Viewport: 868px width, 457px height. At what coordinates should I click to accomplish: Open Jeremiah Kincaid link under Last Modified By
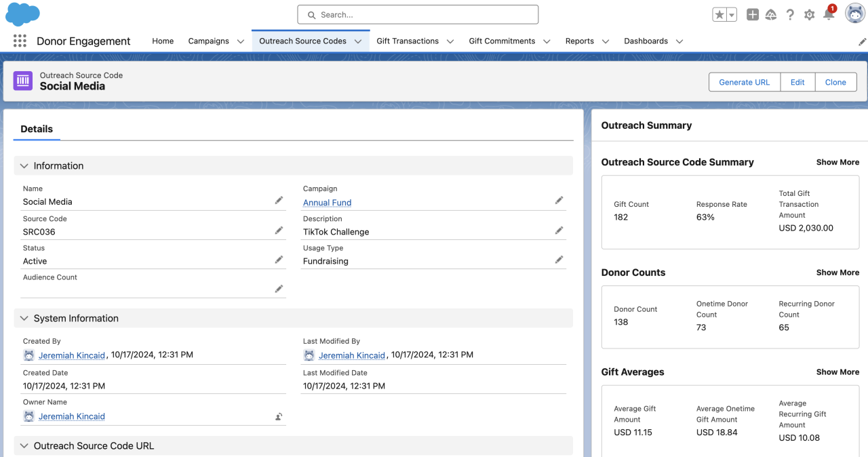tap(352, 355)
